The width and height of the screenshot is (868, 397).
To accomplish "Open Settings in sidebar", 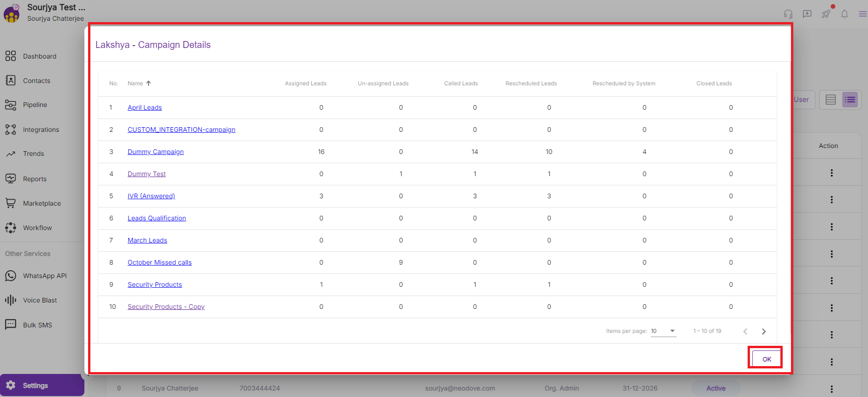I will click(x=36, y=385).
